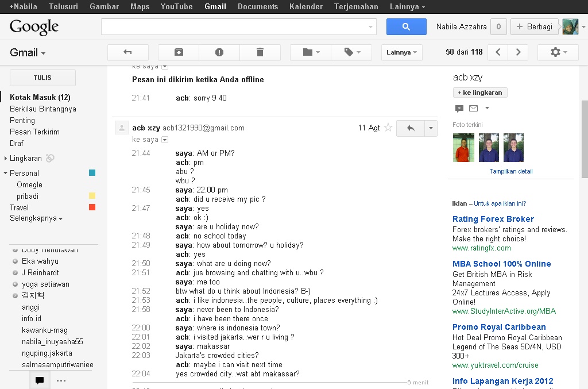
Task: Open more reply options arrow
Action: click(x=431, y=128)
